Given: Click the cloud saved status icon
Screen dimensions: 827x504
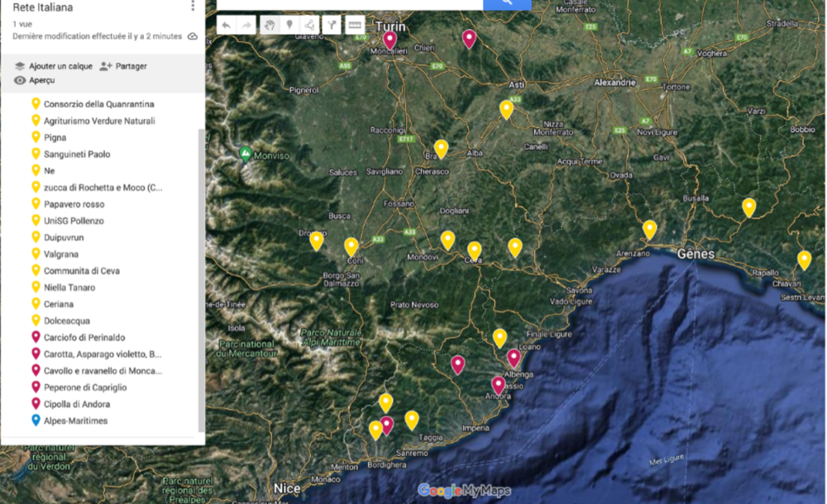Looking at the screenshot, I should pos(193,36).
